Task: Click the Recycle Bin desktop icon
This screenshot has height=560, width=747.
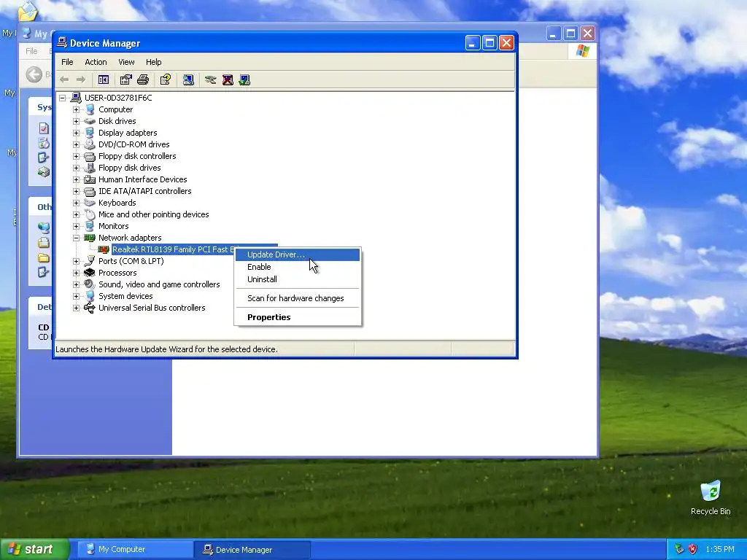Action: tap(711, 491)
